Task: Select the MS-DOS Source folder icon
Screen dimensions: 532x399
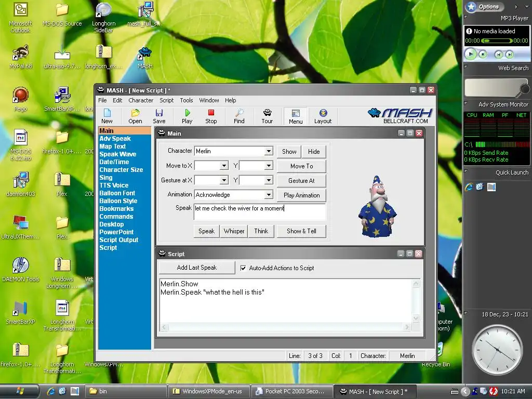Action: 62,15
